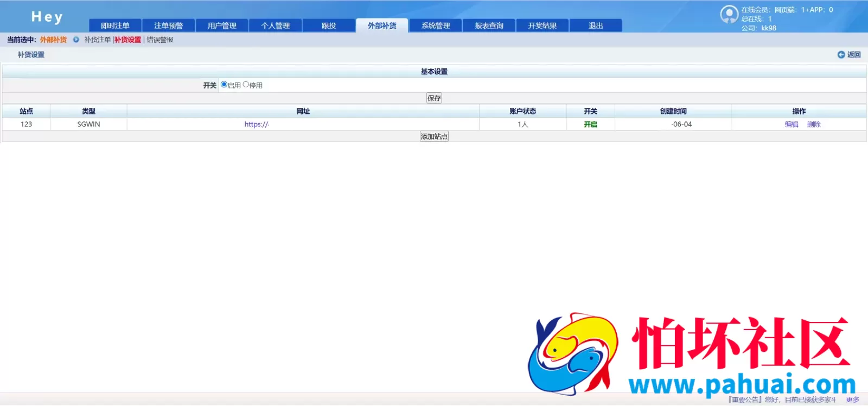The width and height of the screenshot is (868, 406).
Task: Click 返回 link text
Action: pyautogui.click(x=854, y=55)
